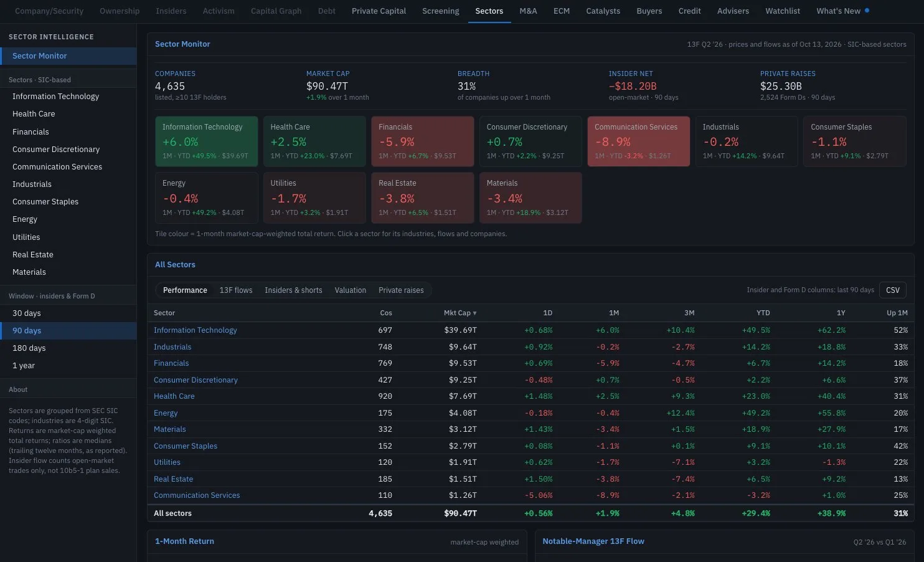Image resolution: width=924 pixels, height=562 pixels.
Task: Open the Capital Graph tab
Action: [276, 11]
